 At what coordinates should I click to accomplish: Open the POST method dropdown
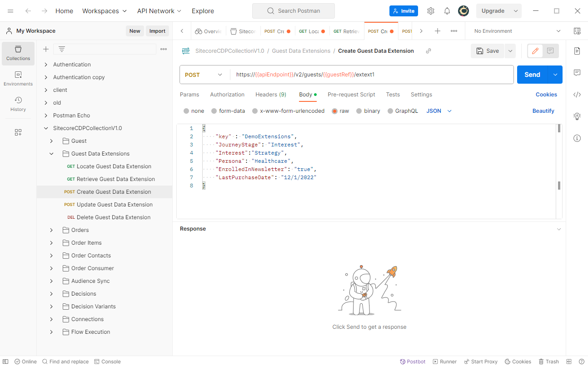tap(204, 75)
